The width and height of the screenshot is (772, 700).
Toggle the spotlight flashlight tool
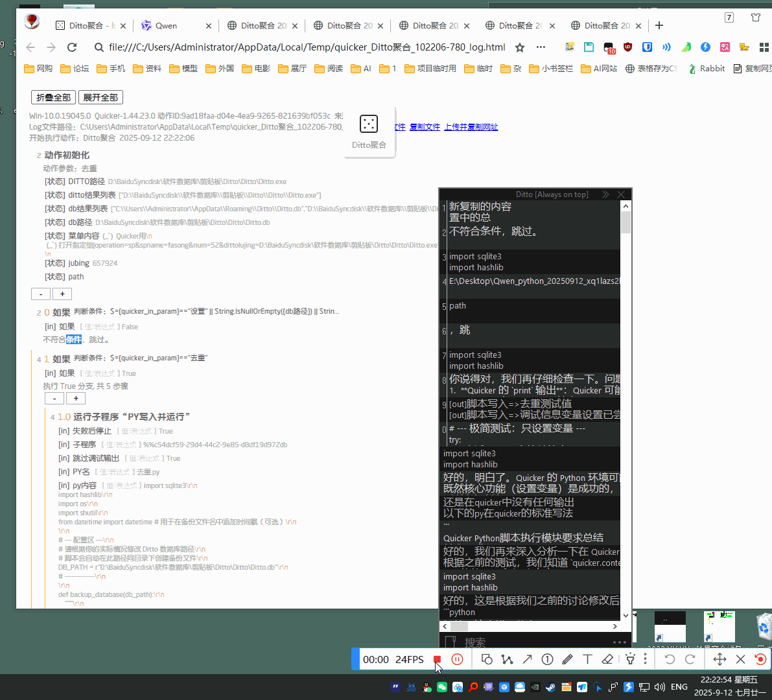point(630,660)
